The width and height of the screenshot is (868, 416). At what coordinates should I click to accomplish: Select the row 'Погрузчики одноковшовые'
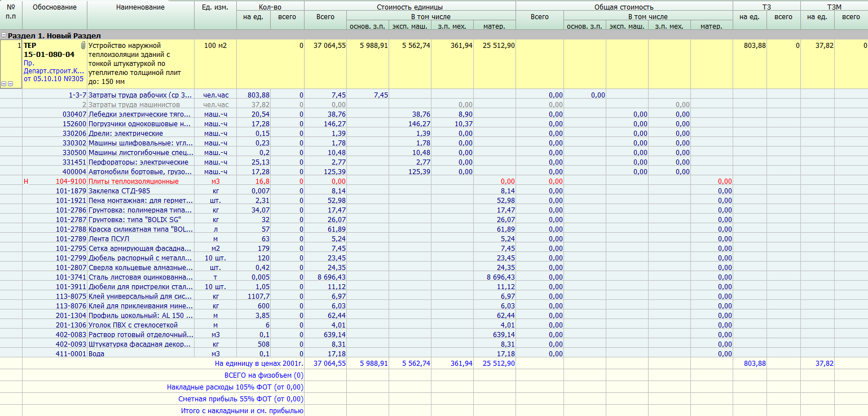click(x=434, y=123)
